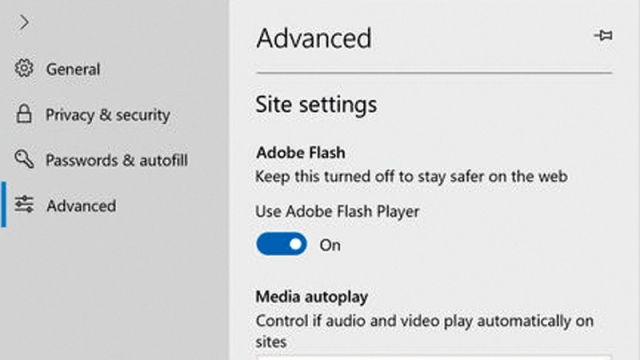Screen dimensions: 640x360
Task: Click the gear icon beside General
Action: (24, 68)
